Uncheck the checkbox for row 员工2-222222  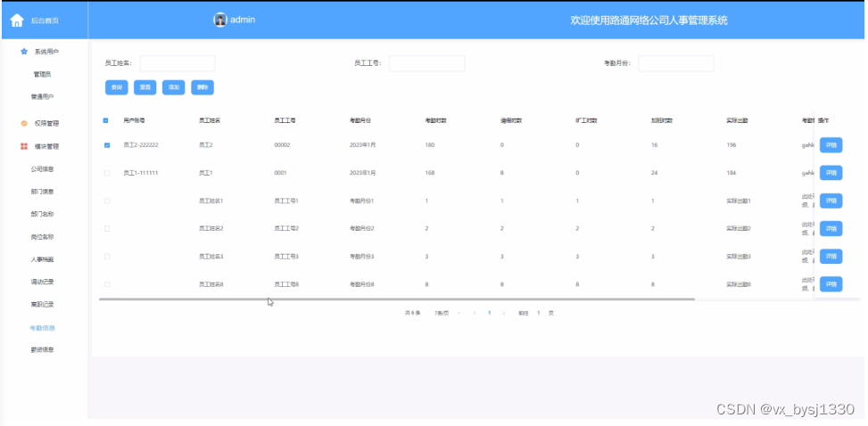(107, 145)
